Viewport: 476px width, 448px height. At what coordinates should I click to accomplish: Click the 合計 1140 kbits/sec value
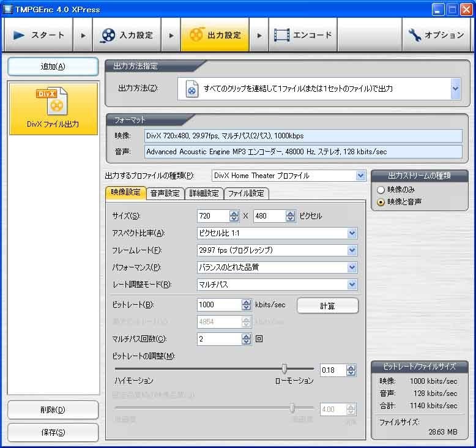click(x=433, y=406)
